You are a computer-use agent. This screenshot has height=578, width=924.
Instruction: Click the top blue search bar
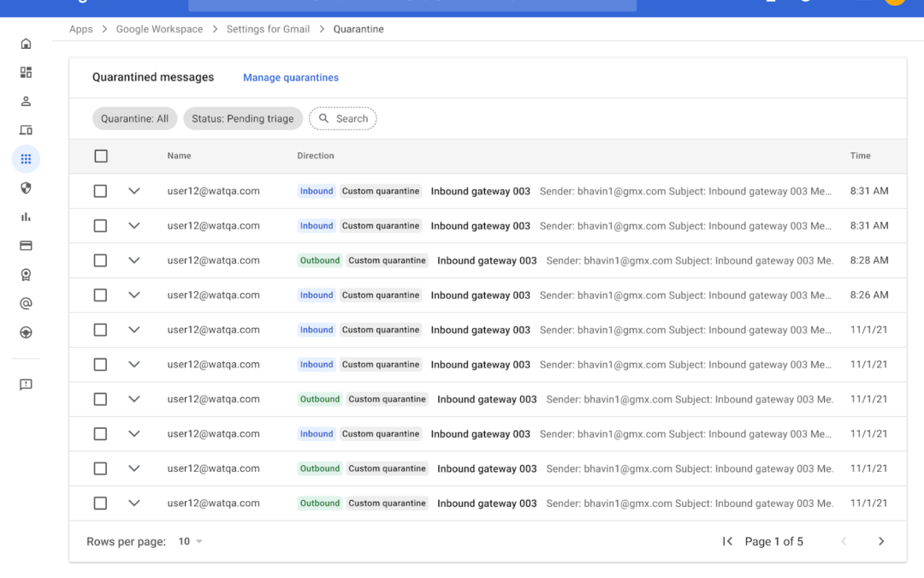(412, 5)
